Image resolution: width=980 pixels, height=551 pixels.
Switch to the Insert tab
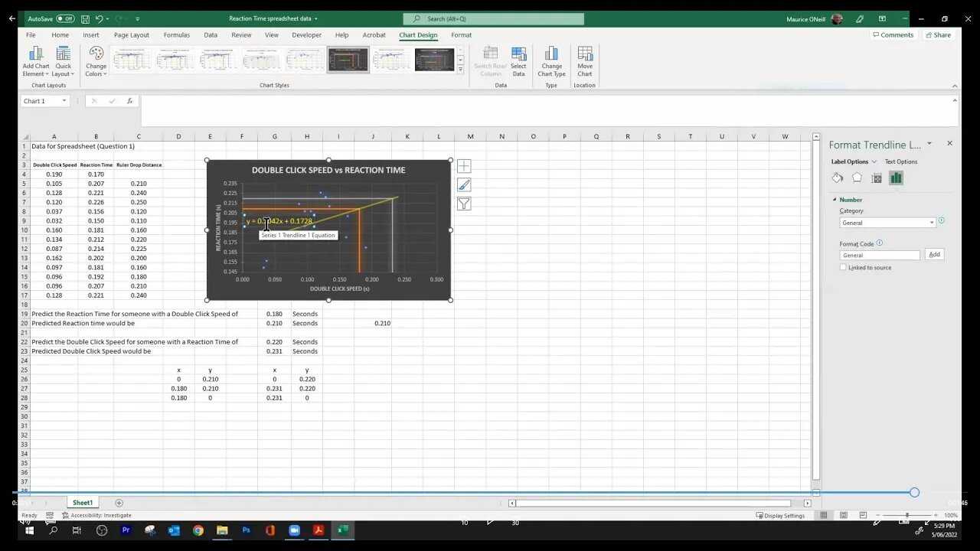point(91,35)
